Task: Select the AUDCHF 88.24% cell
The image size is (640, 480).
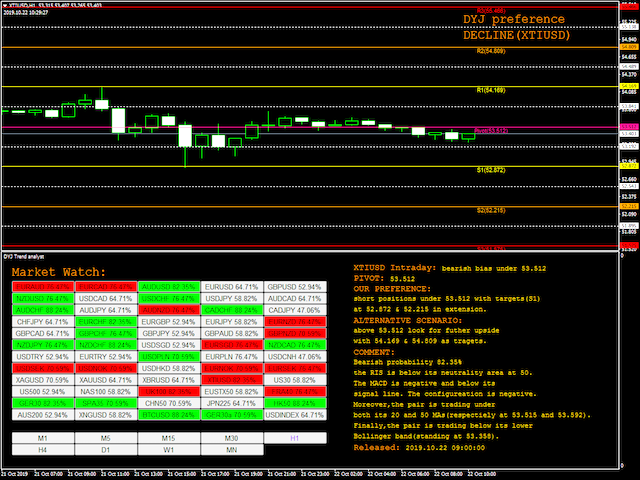Action: 42,310
